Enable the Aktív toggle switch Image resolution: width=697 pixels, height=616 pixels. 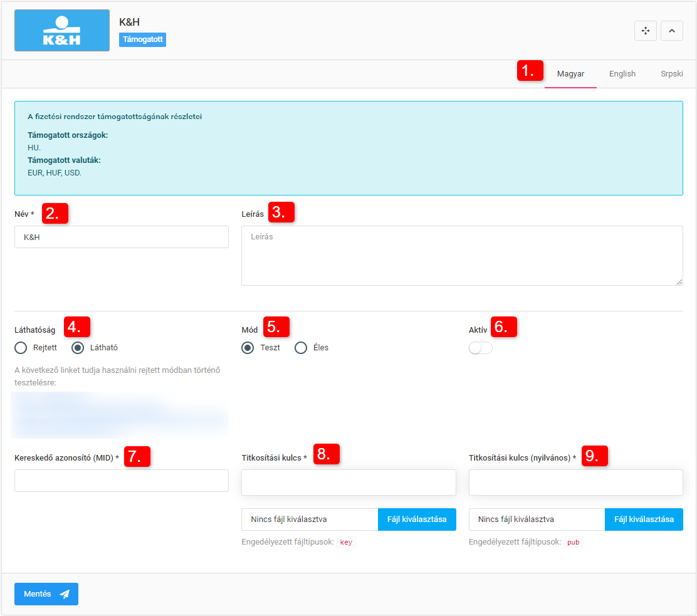coord(481,348)
